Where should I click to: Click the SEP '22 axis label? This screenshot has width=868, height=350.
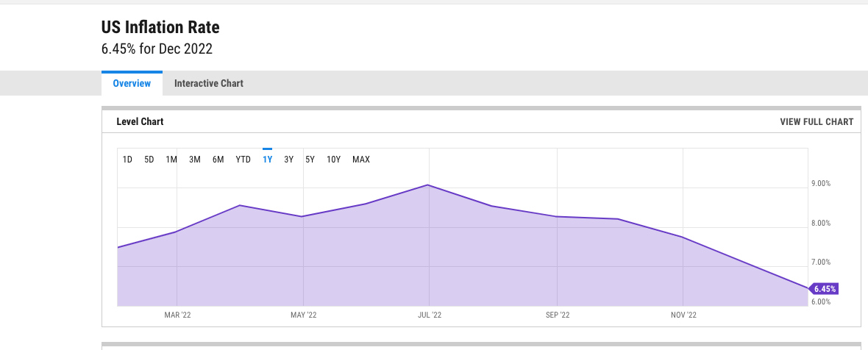click(x=558, y=315)
